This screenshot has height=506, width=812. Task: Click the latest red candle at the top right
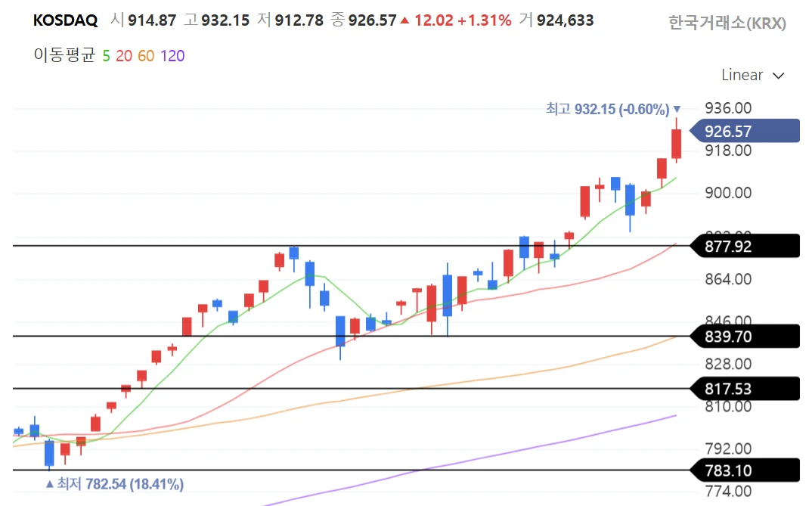(676, 144)
